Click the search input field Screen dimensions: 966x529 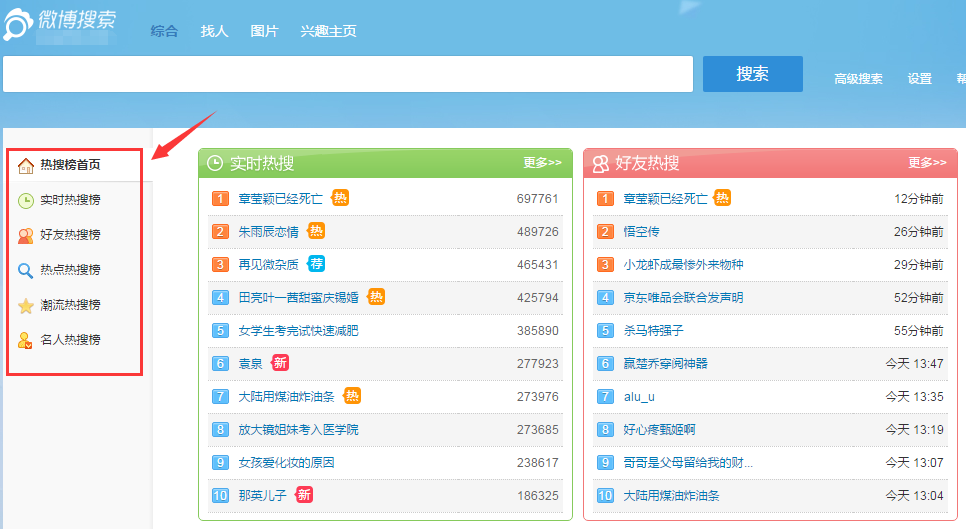pyautogui.click(x=348, y=74)
